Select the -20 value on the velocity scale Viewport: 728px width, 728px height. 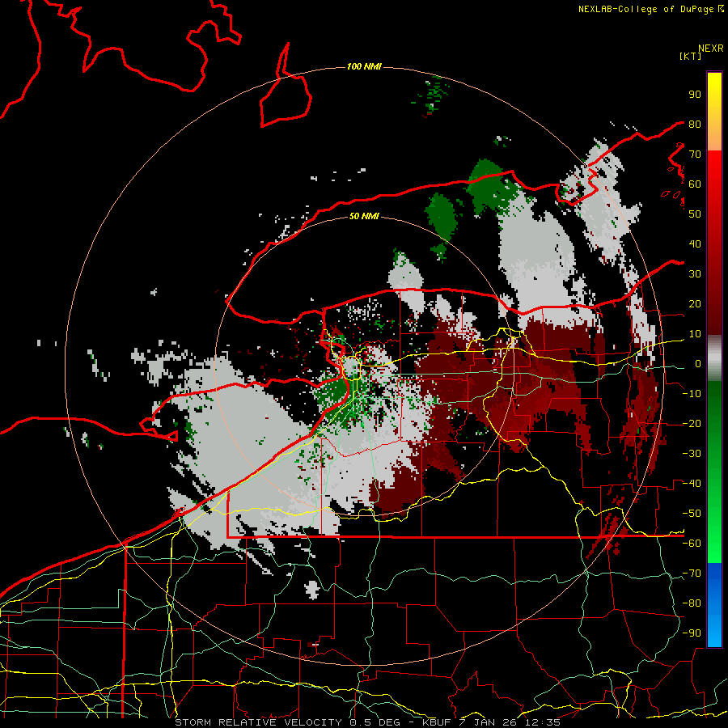[692, 424]
